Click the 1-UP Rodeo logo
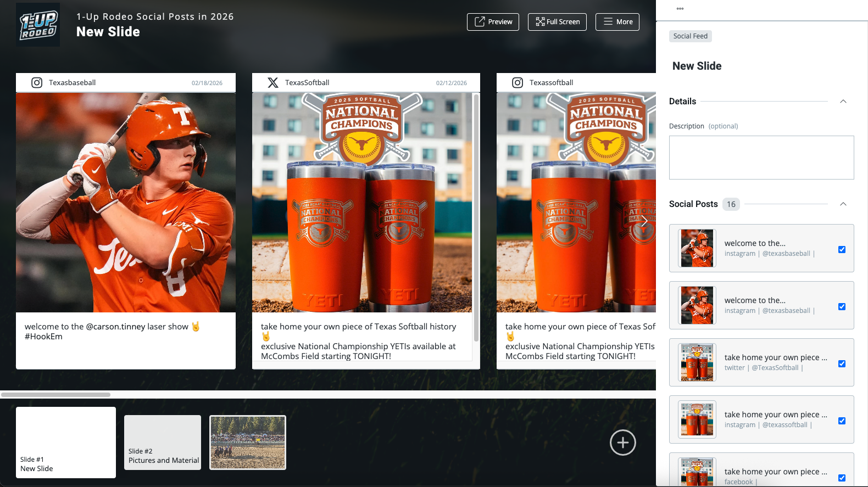 tap(38, 25)
